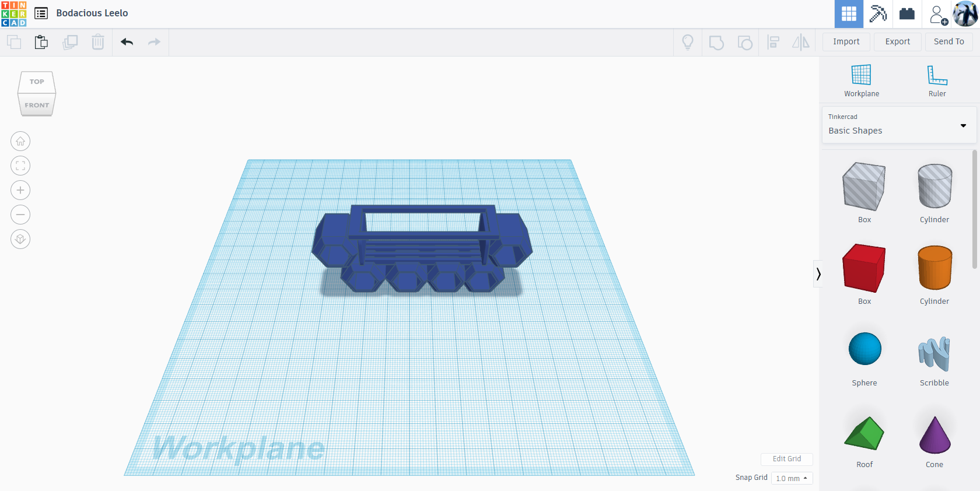Screen dimensions: 980x491
Task: Select the Ruler tool
Action: pyautogui.click(x=937, y=80)
